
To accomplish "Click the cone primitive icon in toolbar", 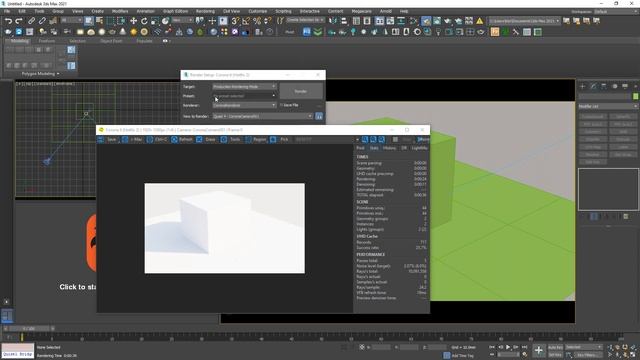I will pyautogui.click(x=123, y=32).
